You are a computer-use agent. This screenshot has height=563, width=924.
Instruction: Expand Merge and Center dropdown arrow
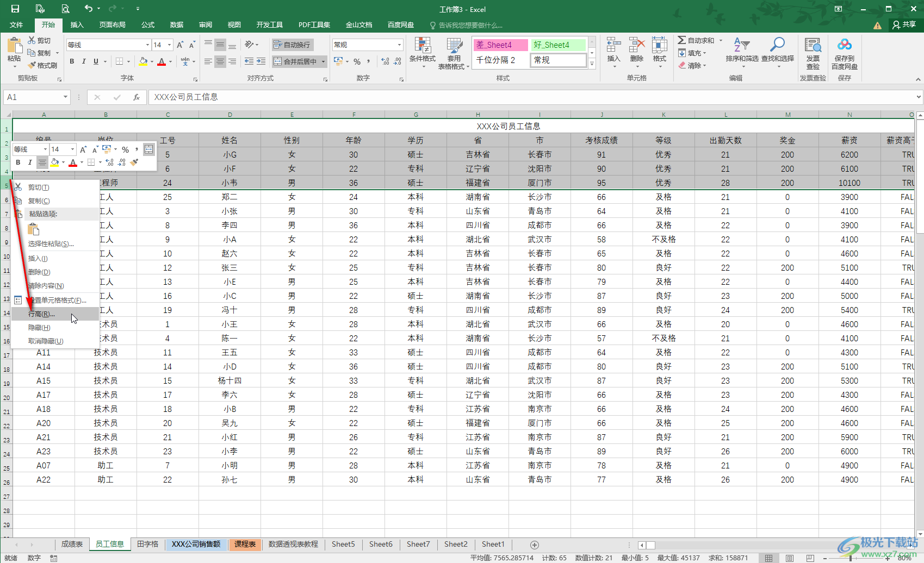click(323, 61)
